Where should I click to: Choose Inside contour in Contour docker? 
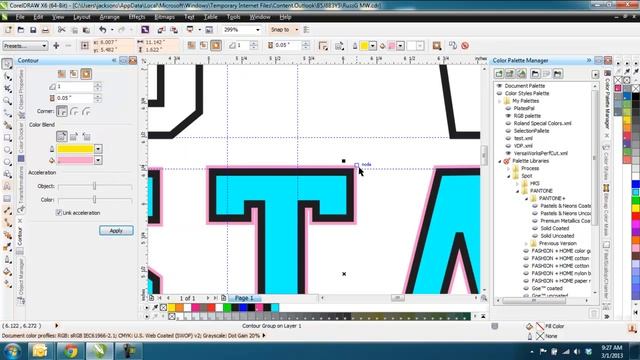click(x=74, y=74)
